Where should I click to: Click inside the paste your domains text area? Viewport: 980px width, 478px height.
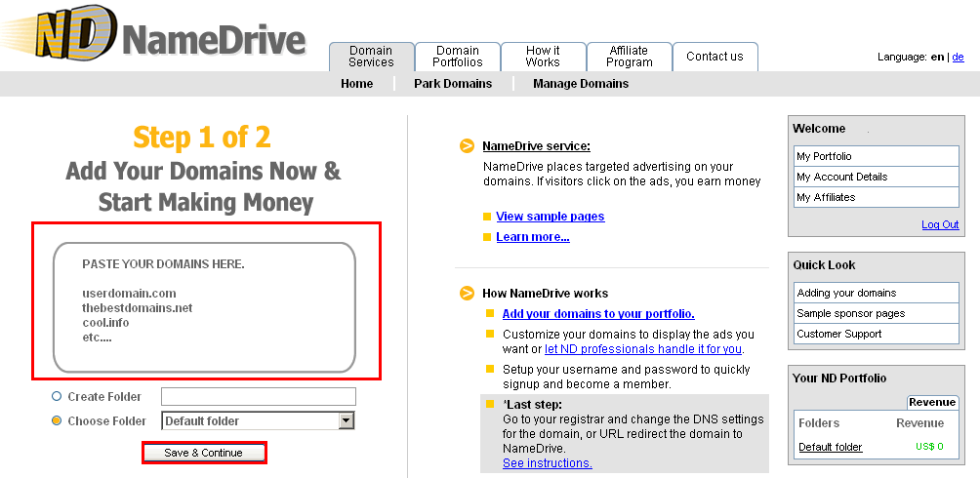pos(204,307)
